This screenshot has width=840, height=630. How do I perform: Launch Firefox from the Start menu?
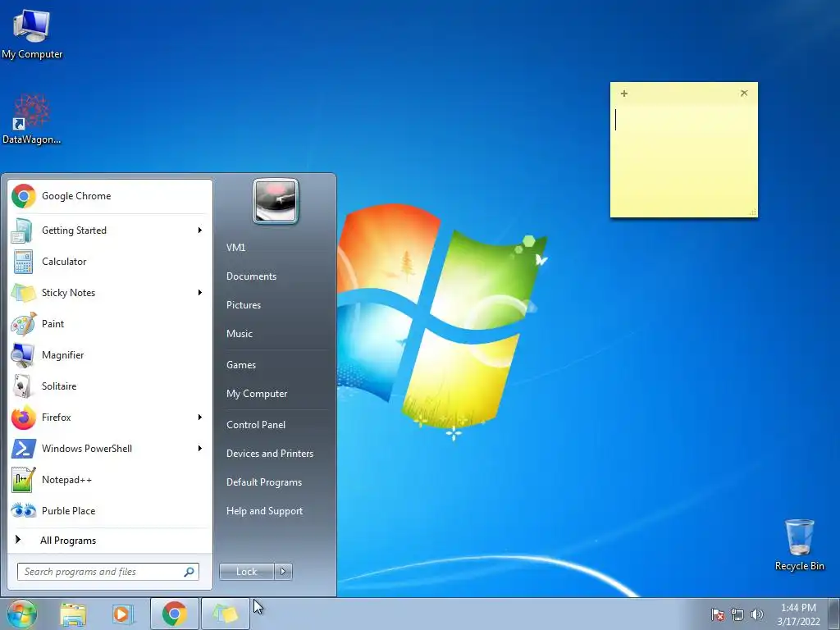111,417
